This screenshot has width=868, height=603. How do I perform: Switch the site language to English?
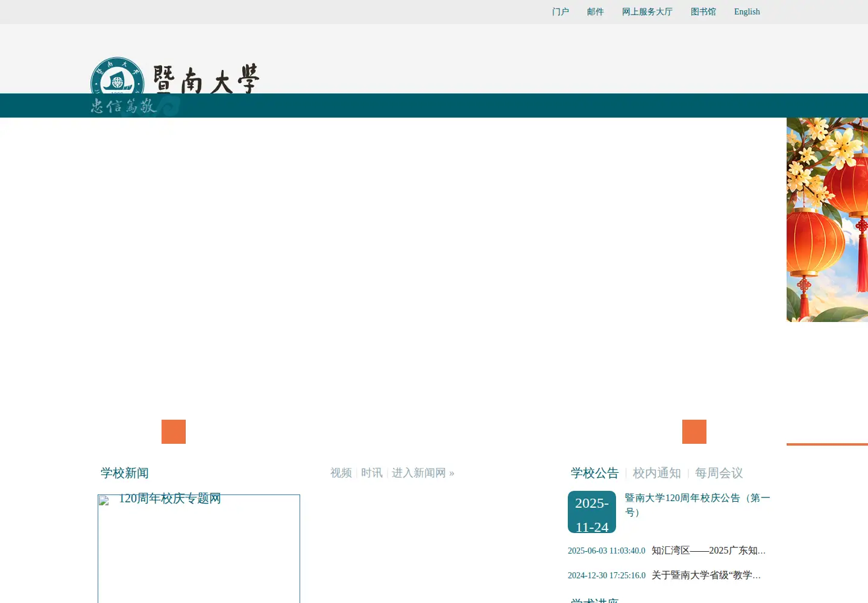747,12
